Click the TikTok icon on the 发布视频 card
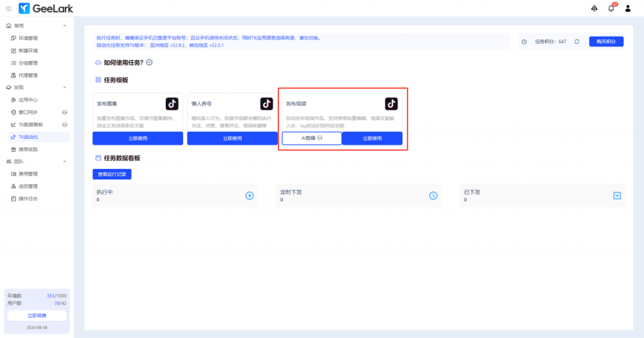644x338 pixels. pyautogui.click(x=391, y=104)
